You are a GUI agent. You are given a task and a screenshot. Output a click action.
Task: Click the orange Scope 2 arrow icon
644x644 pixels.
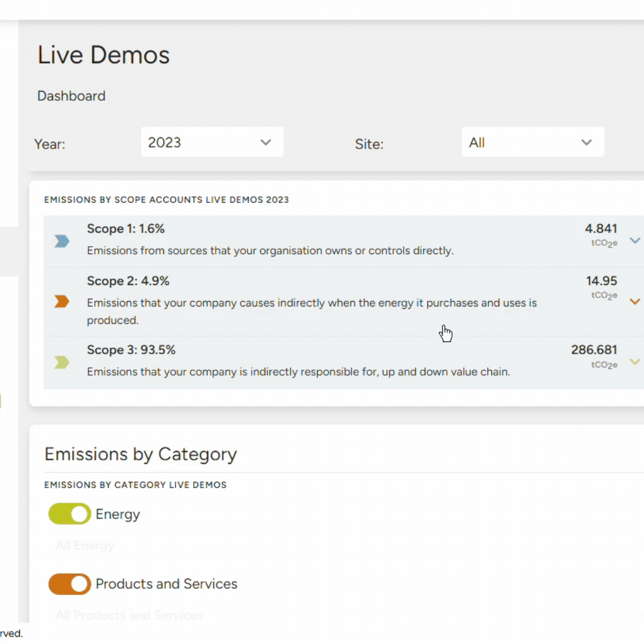pyautogui.click(x=61, y=302)
